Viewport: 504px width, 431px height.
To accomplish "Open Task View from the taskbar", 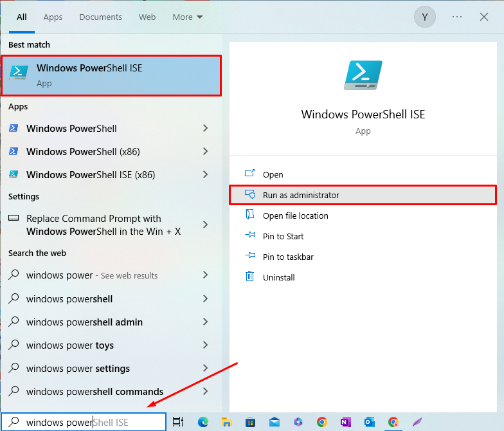I will [x=177, y=422].
